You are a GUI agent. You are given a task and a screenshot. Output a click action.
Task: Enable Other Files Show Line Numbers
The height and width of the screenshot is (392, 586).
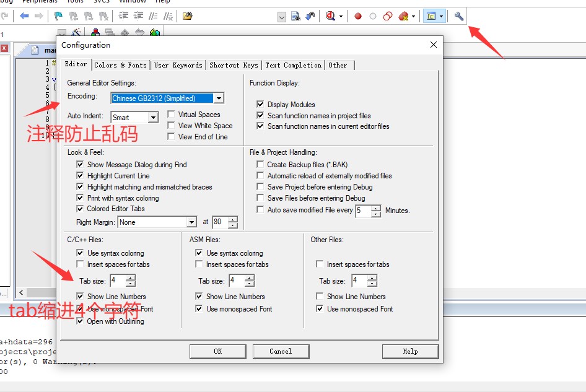(320, 297)
